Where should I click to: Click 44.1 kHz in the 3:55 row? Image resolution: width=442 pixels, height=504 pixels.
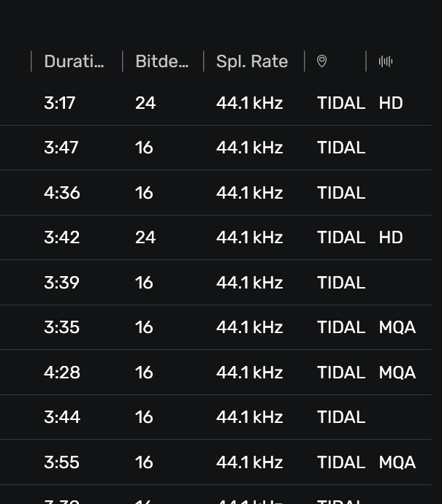coord(249,462)
